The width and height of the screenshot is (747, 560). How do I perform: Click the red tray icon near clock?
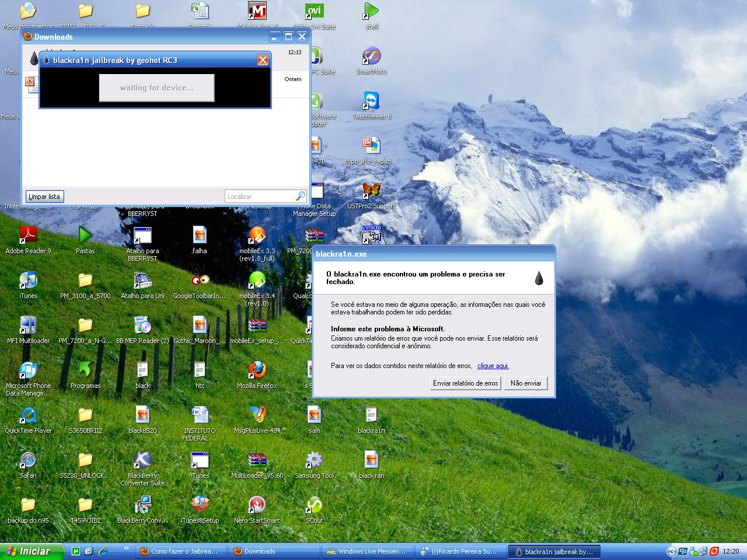714,551
